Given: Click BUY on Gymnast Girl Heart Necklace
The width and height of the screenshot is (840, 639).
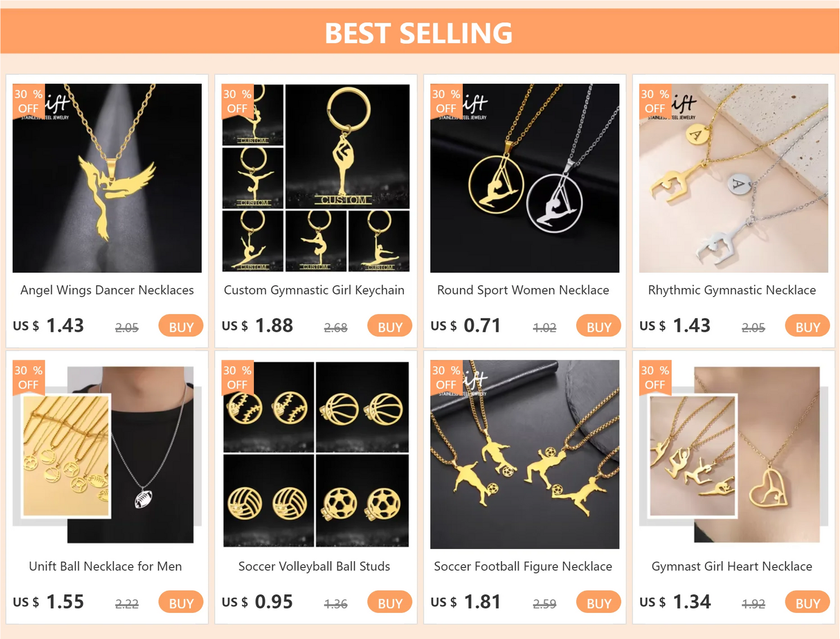Looking at the screenshot, I should tap(807, 603).
